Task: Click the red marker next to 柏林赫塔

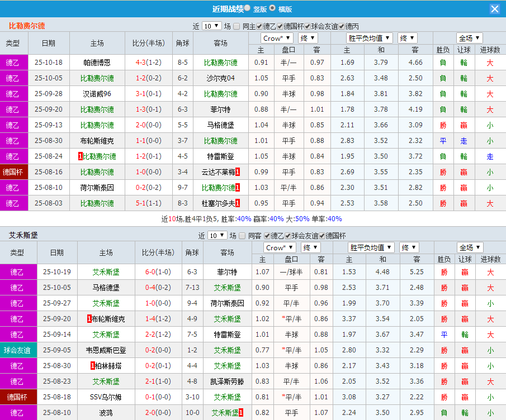Action: coord(92,365)
